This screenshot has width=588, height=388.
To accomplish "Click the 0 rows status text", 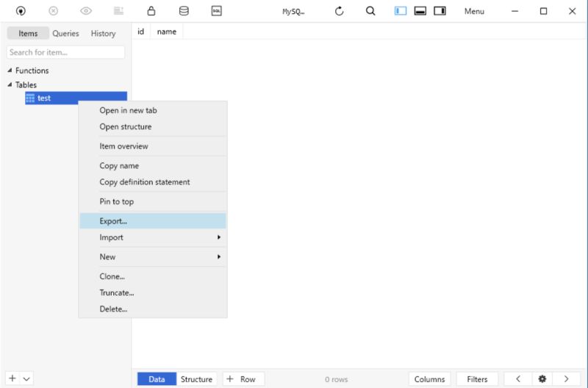I will coord(337,379).
